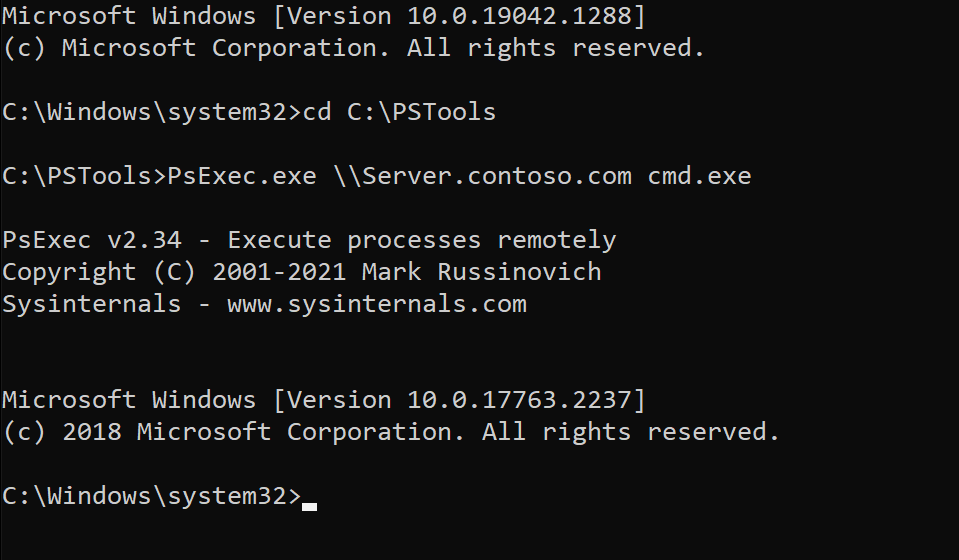
Task: Click the bottom C:\Windows\system32> prompt text
Action: point(151,495)
